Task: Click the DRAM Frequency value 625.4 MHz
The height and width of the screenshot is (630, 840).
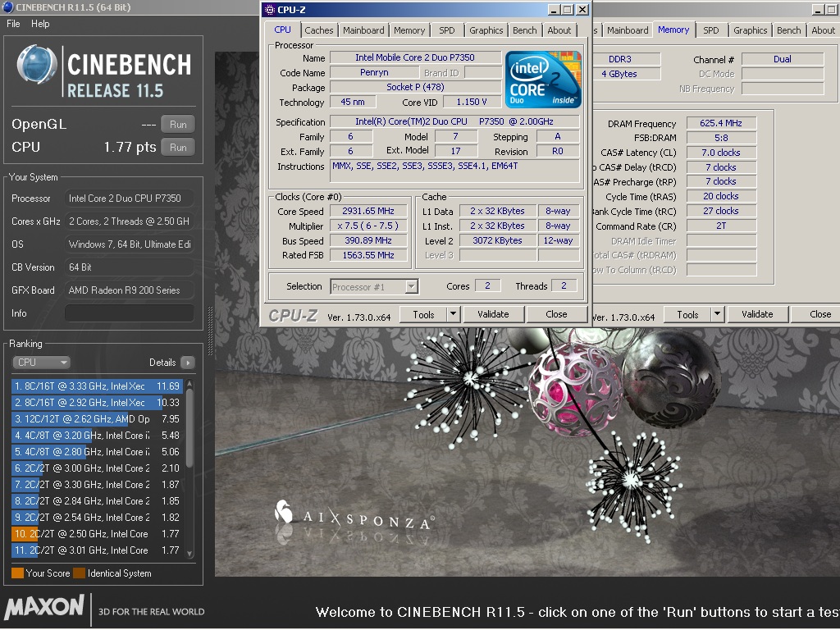Action: 720,123
